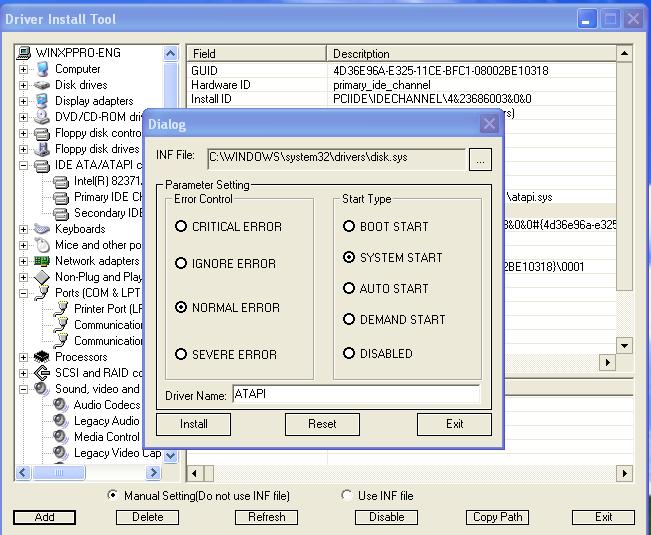Click the Audio Codecs device icon
Screen dimensions: 651x535
pyautogui.click(x=61, y=405)
